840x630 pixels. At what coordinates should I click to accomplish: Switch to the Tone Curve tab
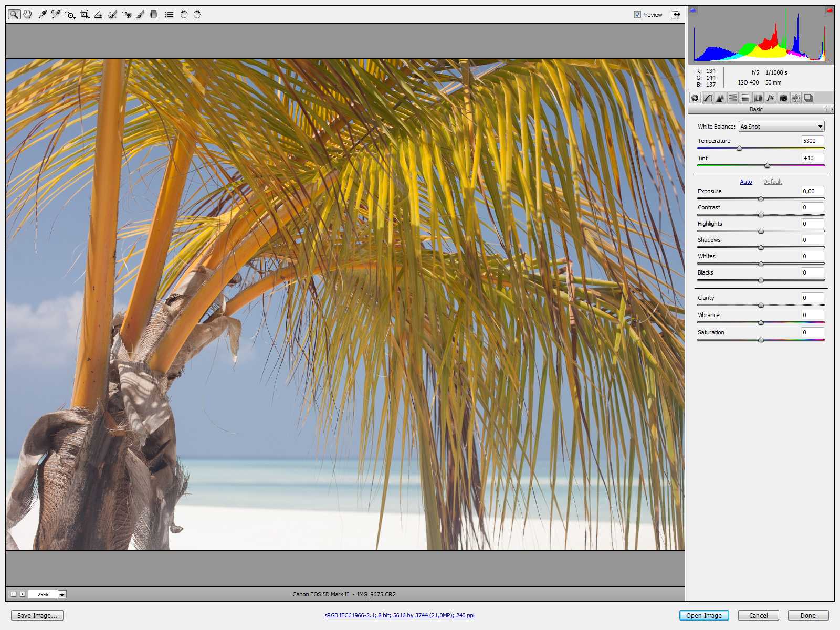click(708, 98)
